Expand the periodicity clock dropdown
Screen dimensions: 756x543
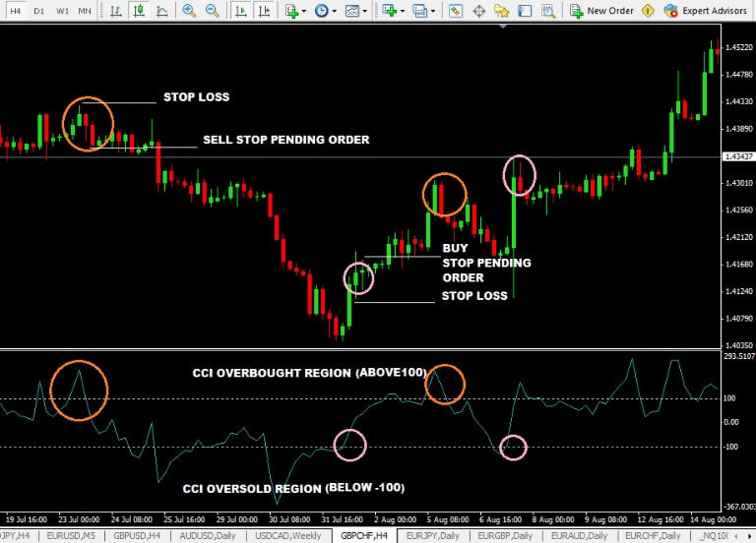click(x=326, y=11)
